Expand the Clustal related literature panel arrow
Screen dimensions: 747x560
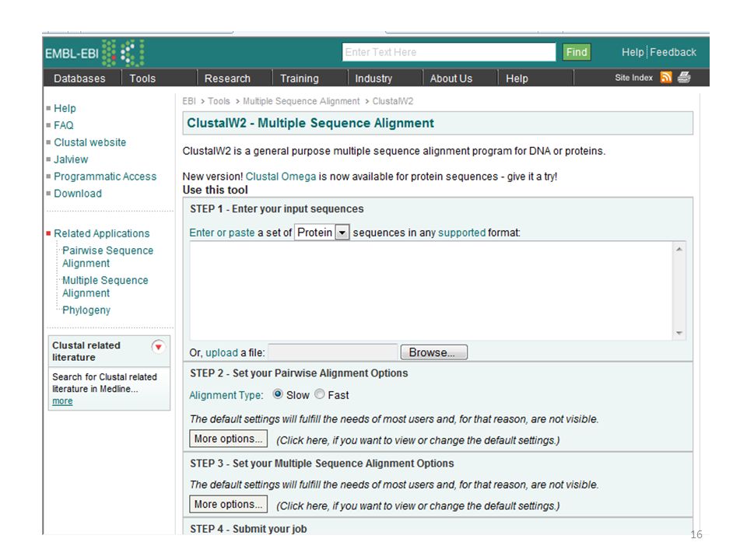158,347
